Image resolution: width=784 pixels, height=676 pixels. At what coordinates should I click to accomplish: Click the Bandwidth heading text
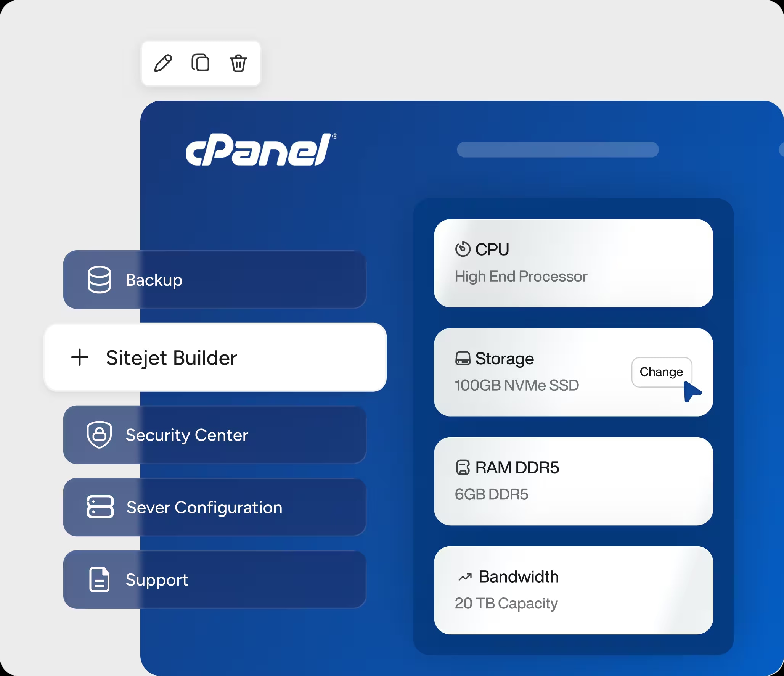pos(519,577)
